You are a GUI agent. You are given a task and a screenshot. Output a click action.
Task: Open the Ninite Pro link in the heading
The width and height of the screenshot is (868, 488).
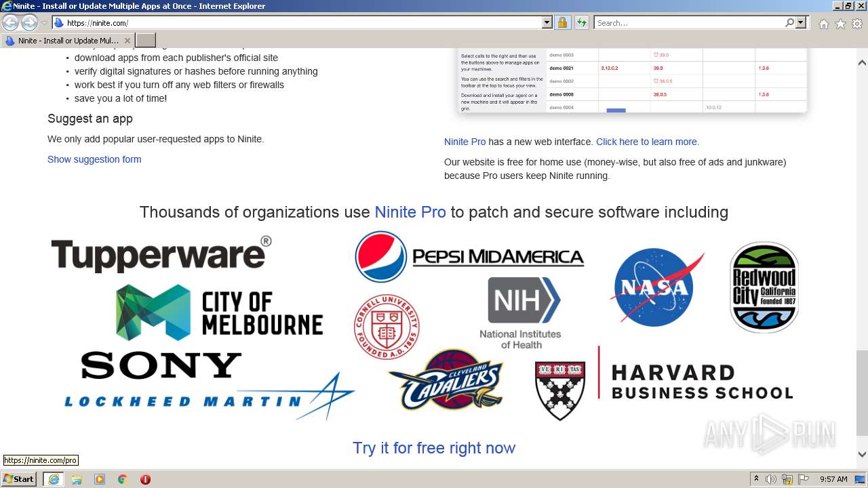[410, 212]
